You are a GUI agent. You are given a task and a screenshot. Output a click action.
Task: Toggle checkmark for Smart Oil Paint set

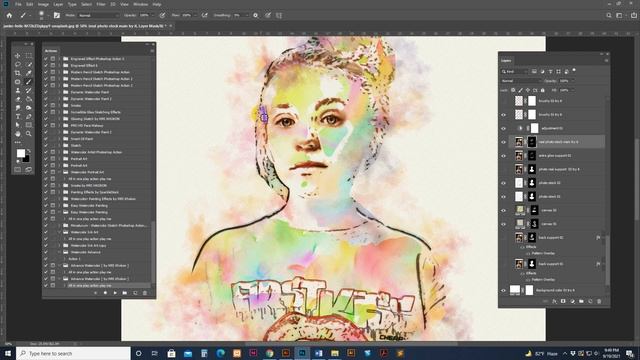coord(46,139)
